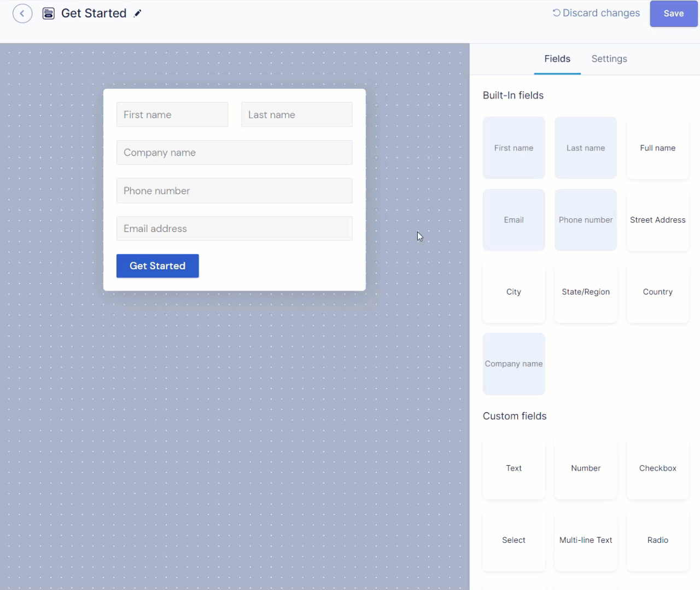Focus the Phone number input in form
This screenshot has height=590, width=700.
[x=235, y=190]
